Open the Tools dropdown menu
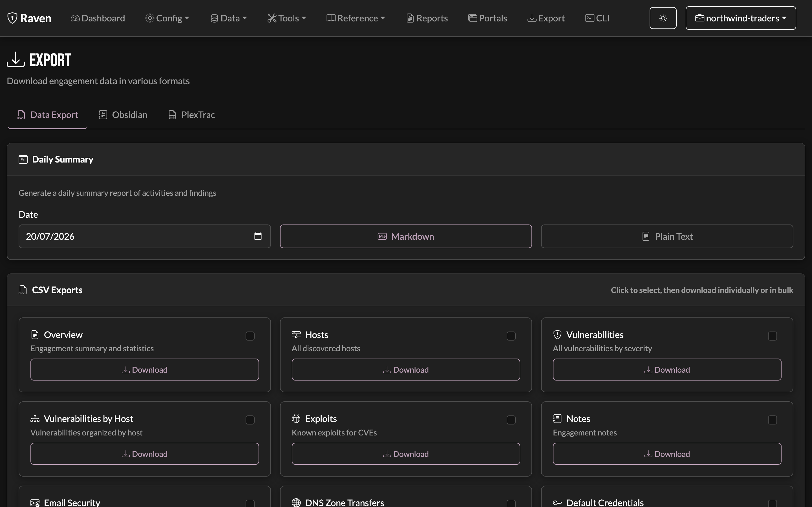812x507 pixels. coord(287,18)
